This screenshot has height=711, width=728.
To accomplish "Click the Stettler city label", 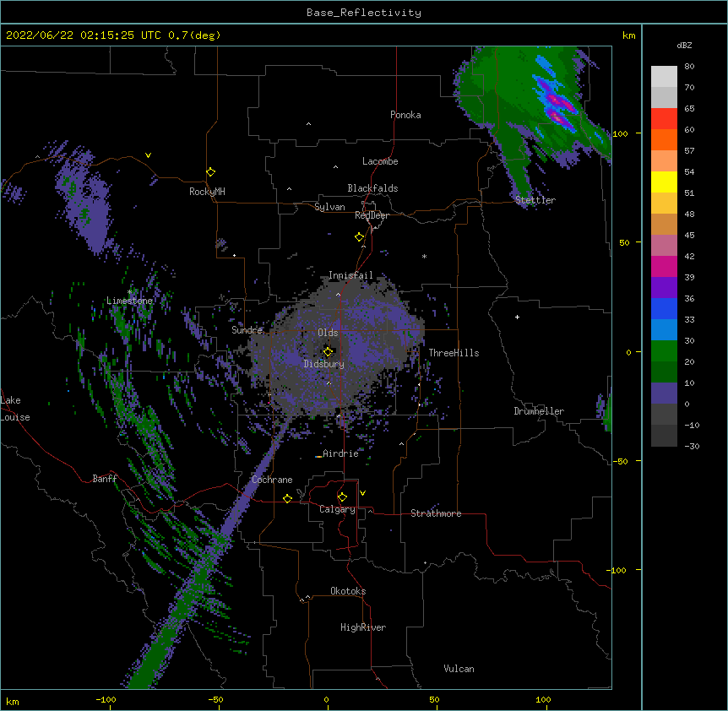I will tap(535, 200).
